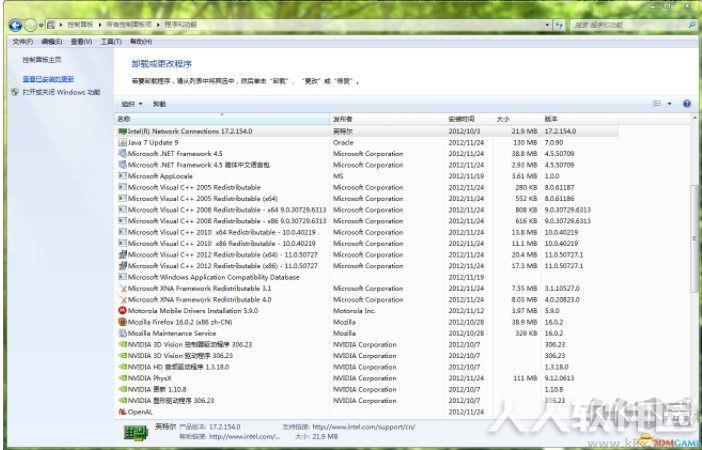Image resolution: width=702 pixels, height=450 pixels.
Task: Open the File (F) menu
Action: coord(22,42)
